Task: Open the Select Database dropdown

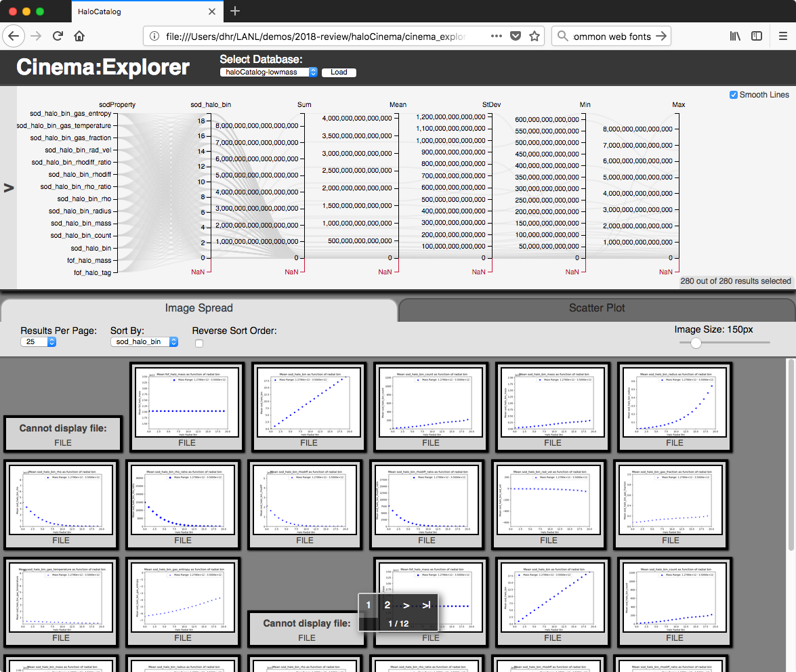Action: click(x=268, y=72)
